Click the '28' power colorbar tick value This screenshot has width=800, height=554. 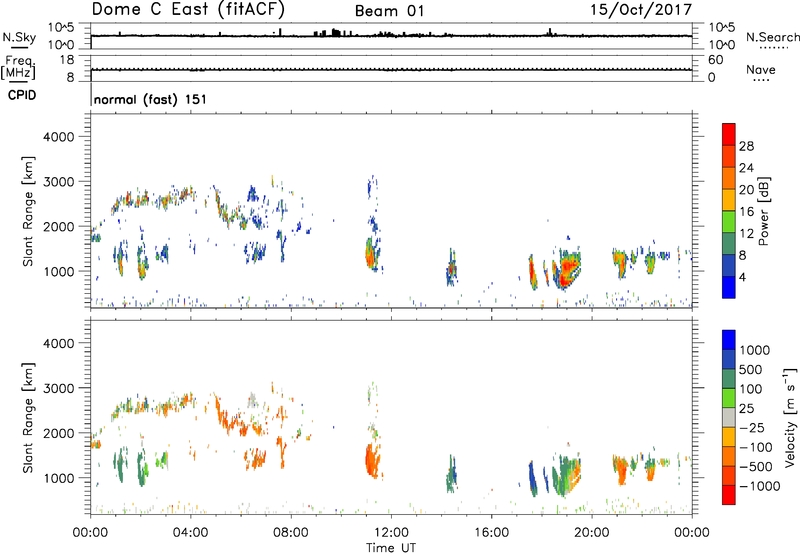746,146
